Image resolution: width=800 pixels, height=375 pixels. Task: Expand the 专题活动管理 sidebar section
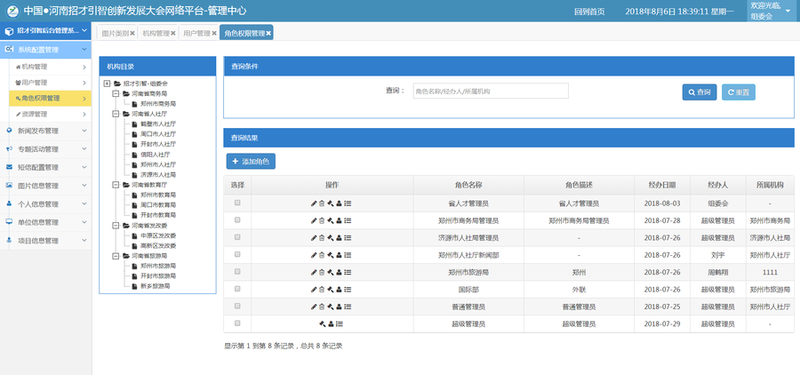[45, 149]
